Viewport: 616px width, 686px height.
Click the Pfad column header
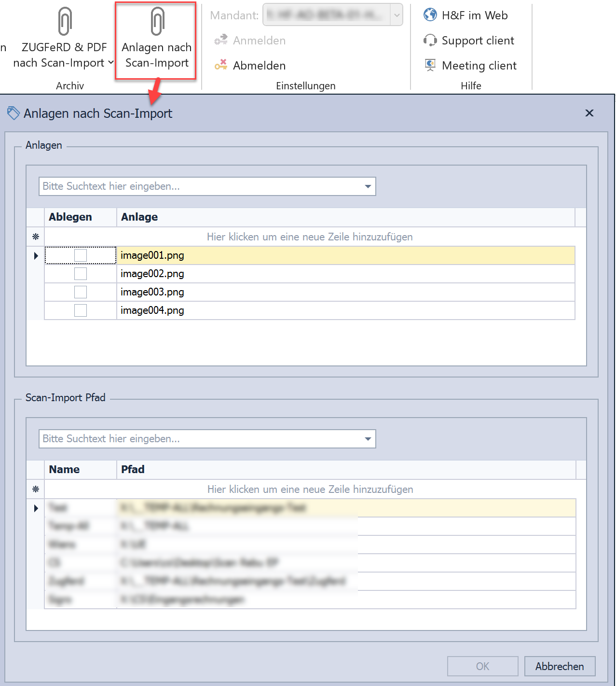133,470
